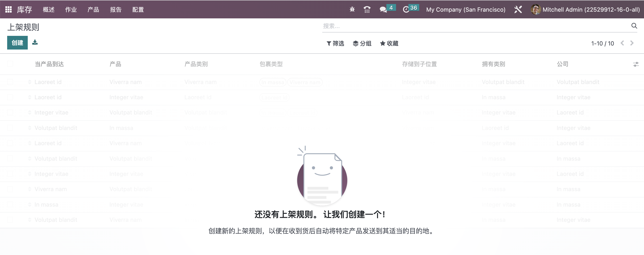The width and height of the screenshot is (644, 255).
Task: Toggle the select-all header checkbox
Action: point(10,64)
